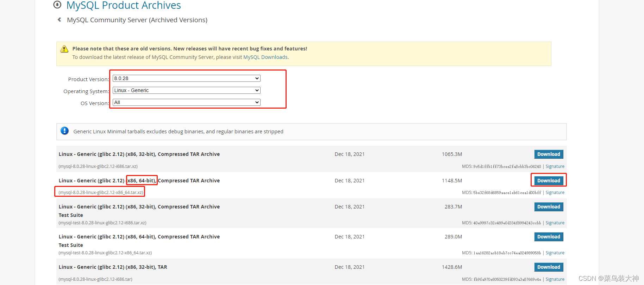Click the (x86, 32-bit), TAR row title
This screenshot has height=285, width=644.
[113, 267]
